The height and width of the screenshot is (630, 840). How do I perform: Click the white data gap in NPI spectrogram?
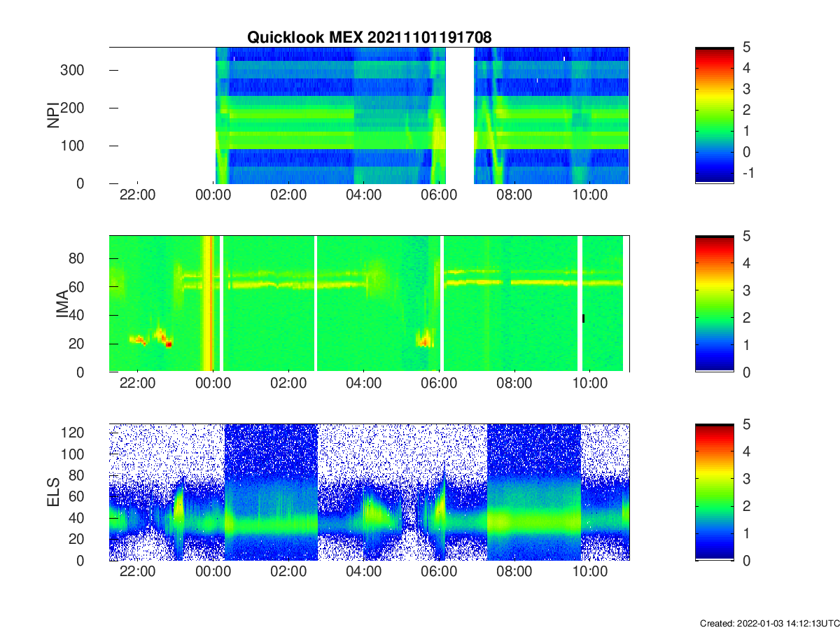(x=460, y=115)
